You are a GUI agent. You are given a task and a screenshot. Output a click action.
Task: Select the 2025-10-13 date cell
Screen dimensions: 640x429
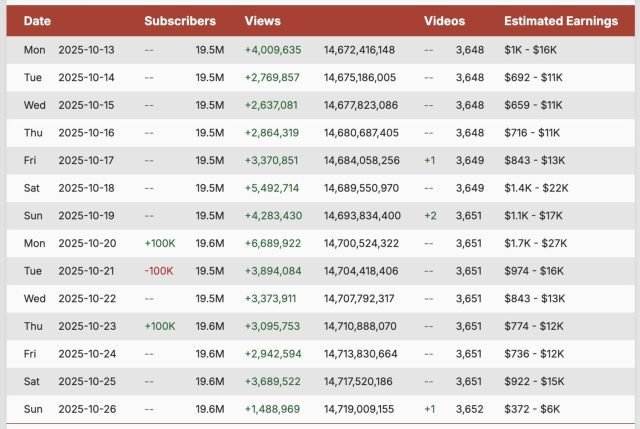click(87, 48)
